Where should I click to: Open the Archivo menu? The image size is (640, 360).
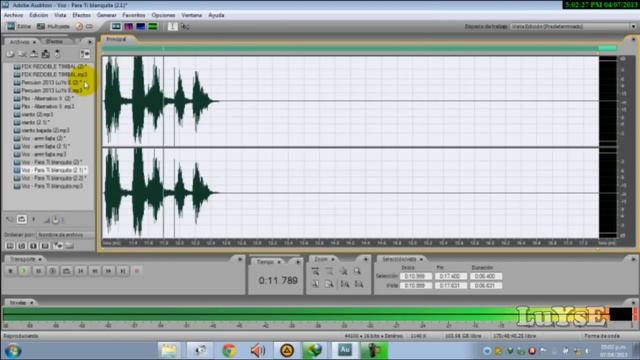[13, 15]
